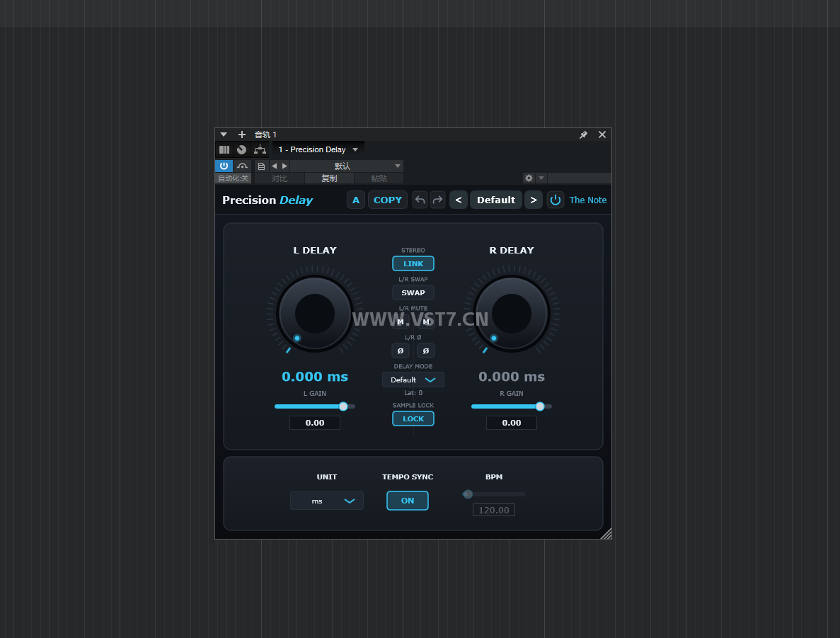Viewport: 840px width, 638px height.
Task: Click the Lat: 0 latency readout
Action: click(x=413, y=393)
